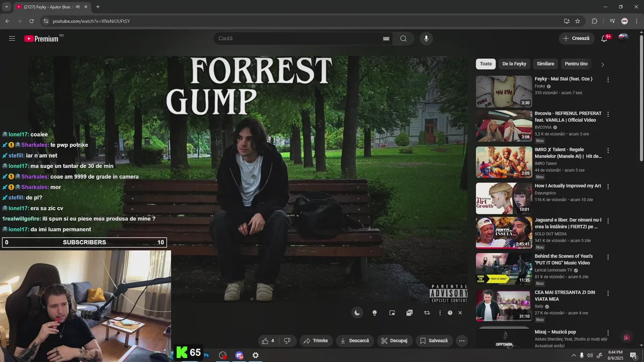Start voice search with microphone icon

tap(426, 39)
